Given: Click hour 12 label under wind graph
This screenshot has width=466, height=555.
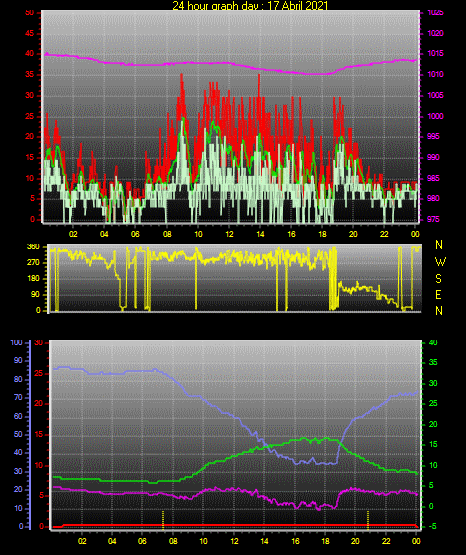Looking at the screenshot, I should (229, 234).
